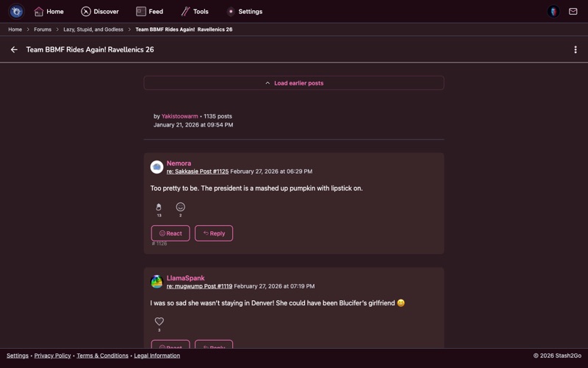The height and width of the screenshot is (368, 588).
Task: Open Nemora's username link
Action: point(179,163)
